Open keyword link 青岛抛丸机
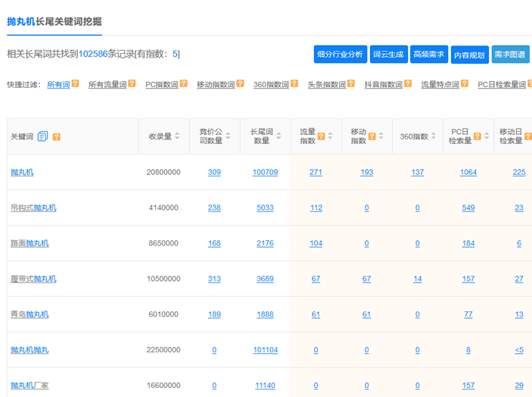Image resolution: width=532 pixels, height=397 pixels. pyautogui.click(x=30, y=314)
